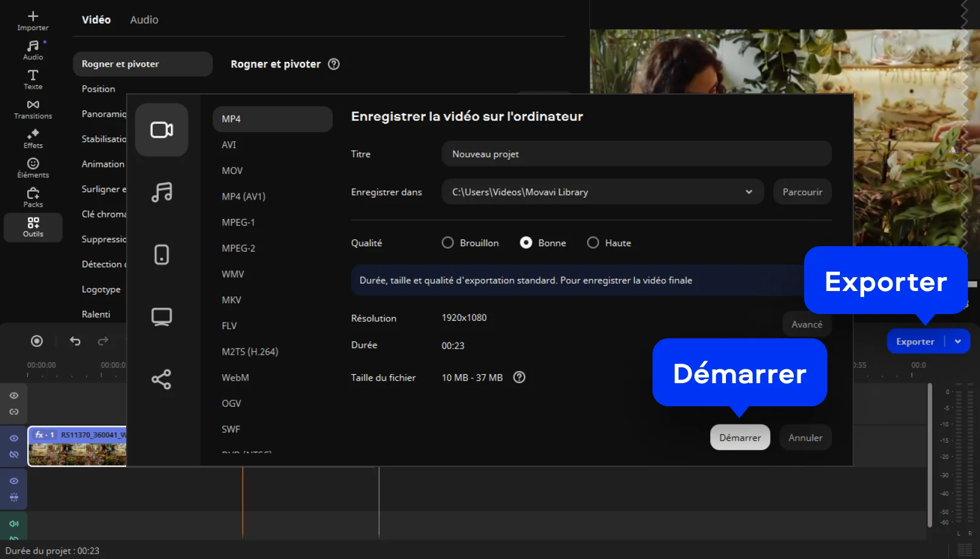Open the share online export category
This screenshot has width=980, height=559.
(161, 380)
